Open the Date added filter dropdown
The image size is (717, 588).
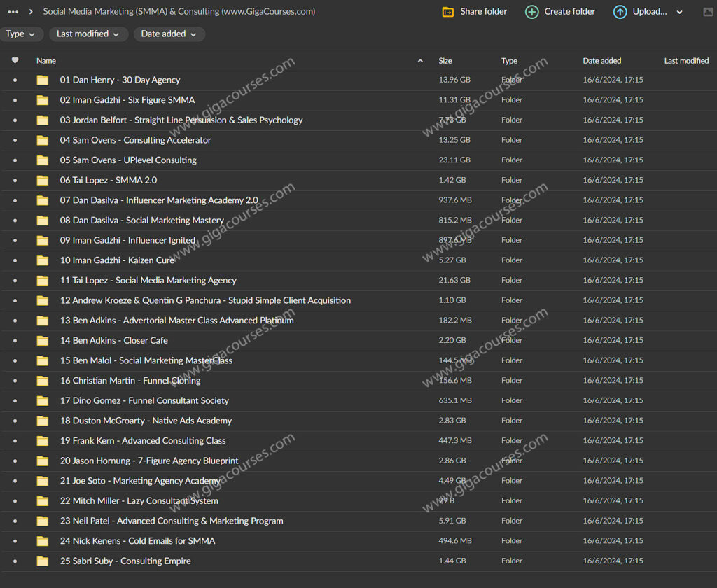169,34
